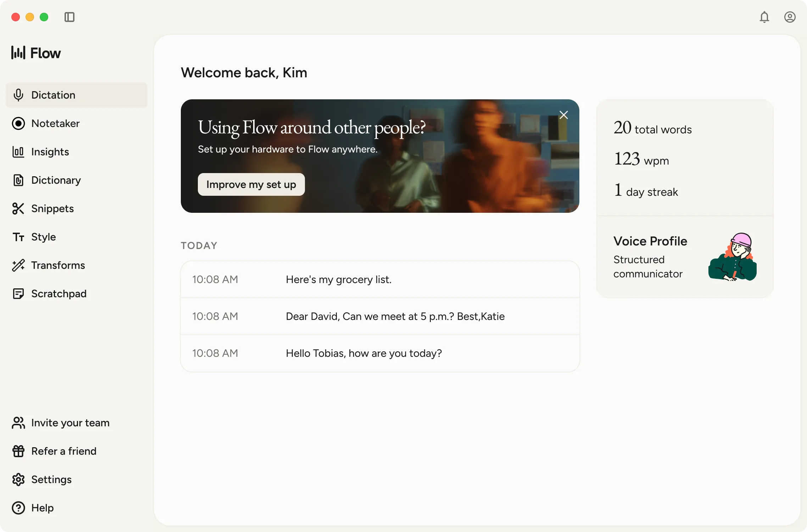
Task: Click the Invite your team people icon
Action: pos(18,423)
